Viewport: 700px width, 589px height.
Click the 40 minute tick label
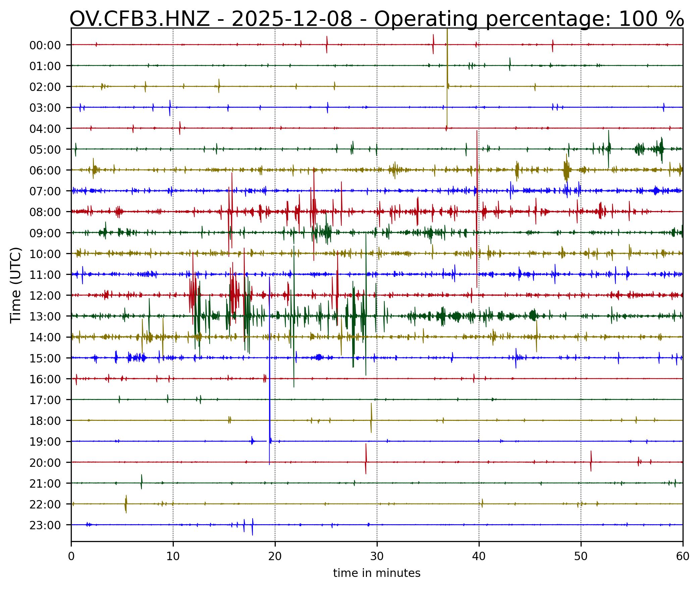click(479, 557)
